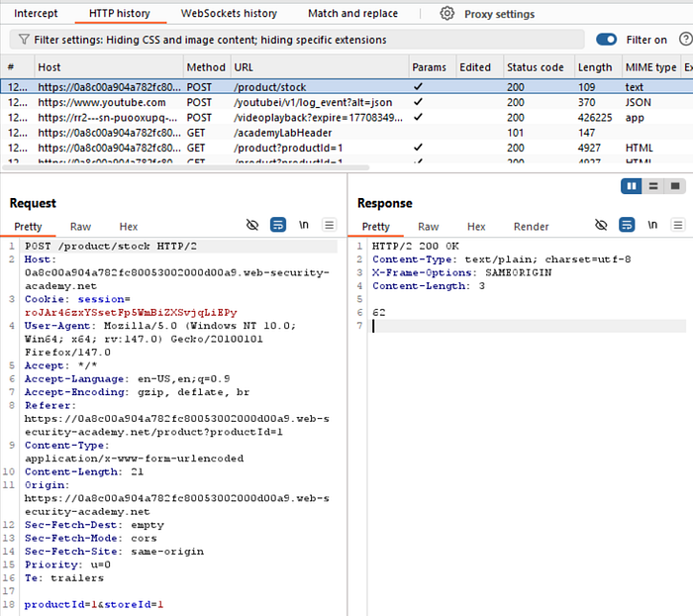
Task: Click the 426225 length cell
Action: [595, 118]
